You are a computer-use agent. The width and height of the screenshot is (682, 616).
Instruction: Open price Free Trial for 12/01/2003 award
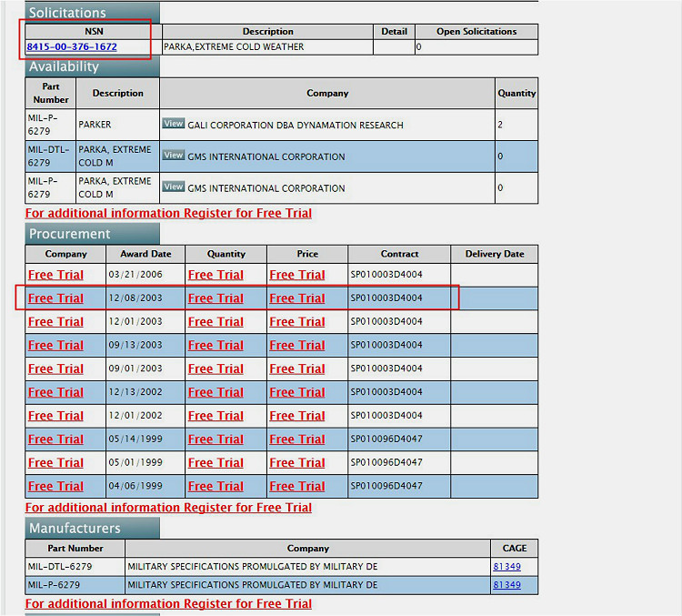tap(297, 322)
